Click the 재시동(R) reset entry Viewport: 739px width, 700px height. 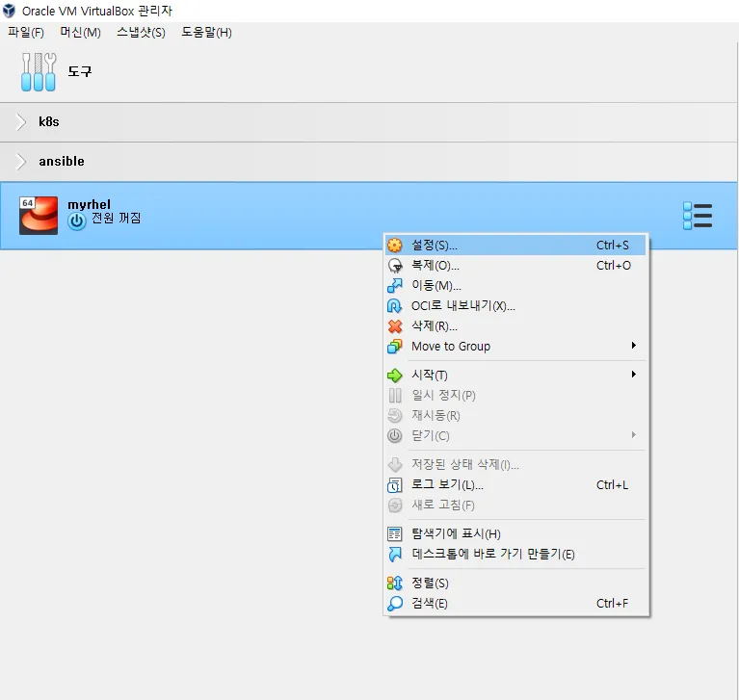pos(515,416)
